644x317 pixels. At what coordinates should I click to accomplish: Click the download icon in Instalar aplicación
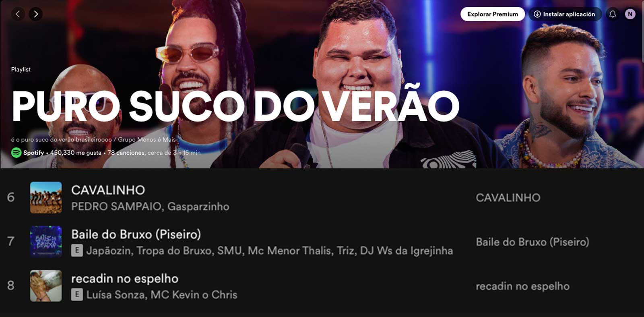537,14
